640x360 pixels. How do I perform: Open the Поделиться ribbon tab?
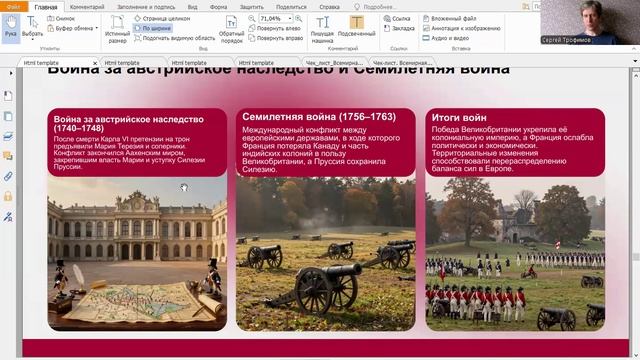[291, 7]
